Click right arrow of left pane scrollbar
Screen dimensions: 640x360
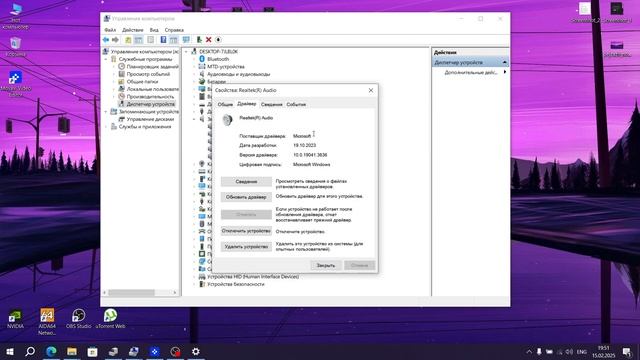click(x=175, y=293)
